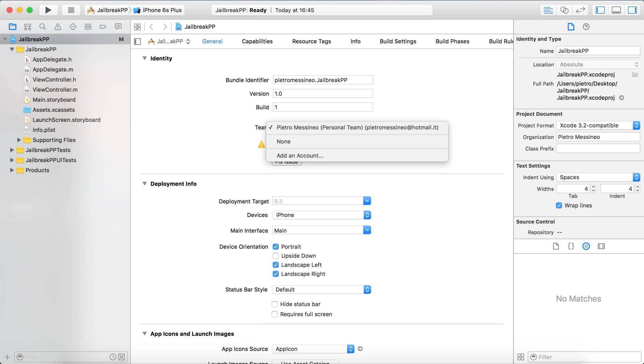Open the Test navigator
This screenshot has height=364, width=644.
tap(73, 27)
